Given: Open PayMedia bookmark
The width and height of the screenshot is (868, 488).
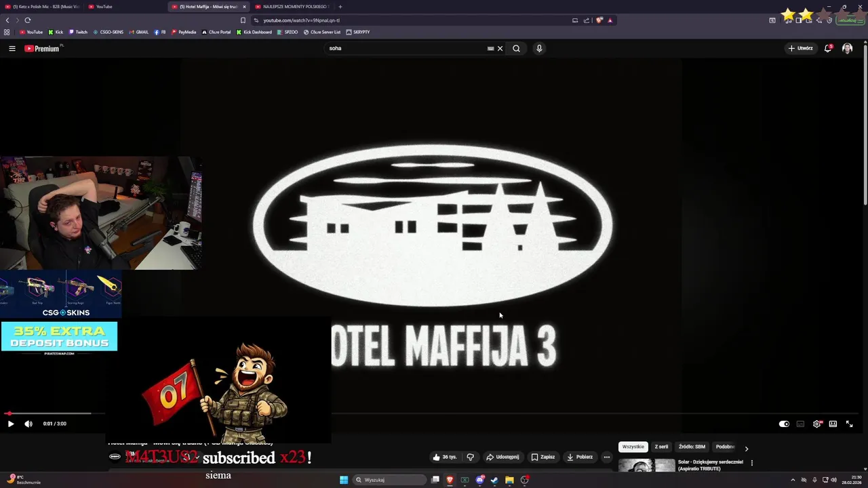Looking at the screenshot, I should (184, 32).
